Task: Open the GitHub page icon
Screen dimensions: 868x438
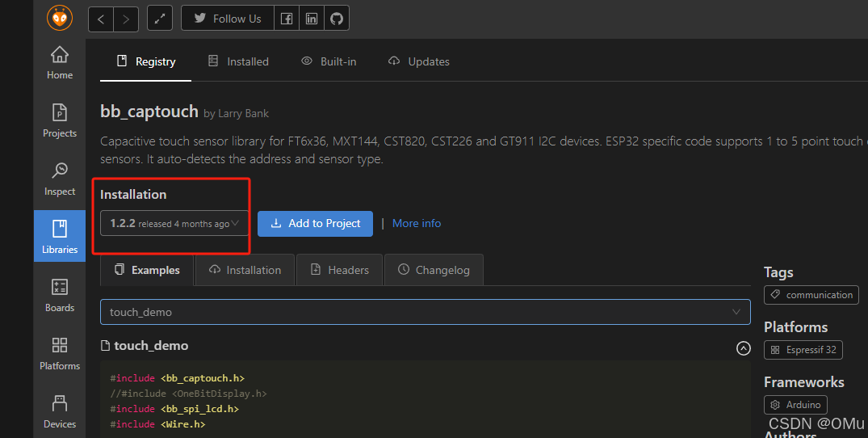Action: [x=337, y=19]
